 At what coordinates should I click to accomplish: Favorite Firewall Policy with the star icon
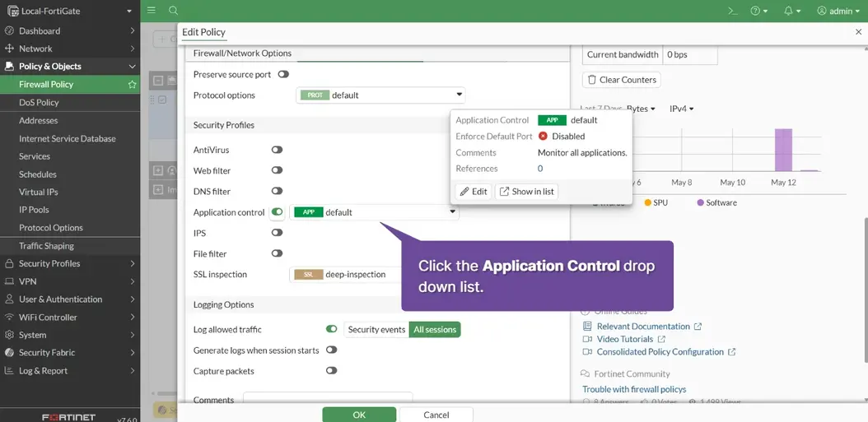[x=132, y=85]
